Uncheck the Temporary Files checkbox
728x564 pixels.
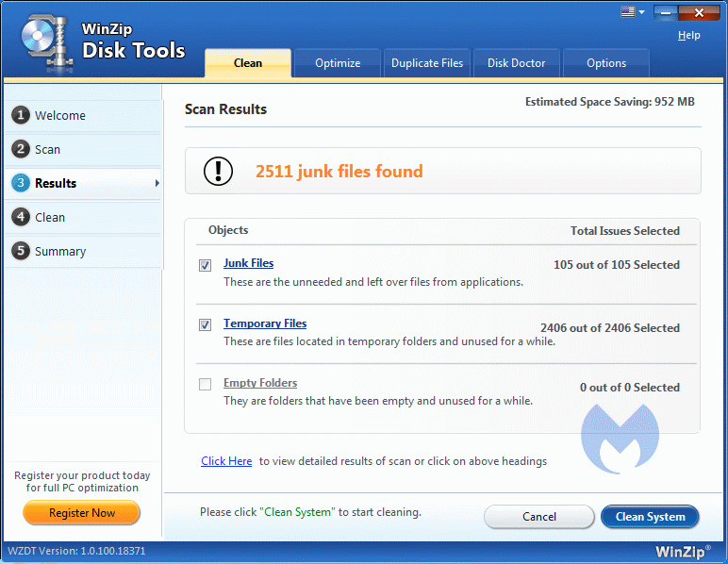(205, 325)
